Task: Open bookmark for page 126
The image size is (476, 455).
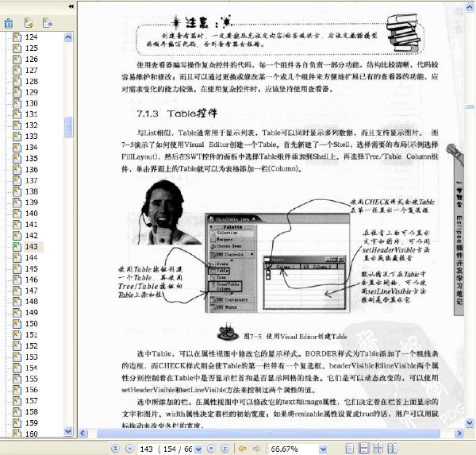Action: (31, 59)
